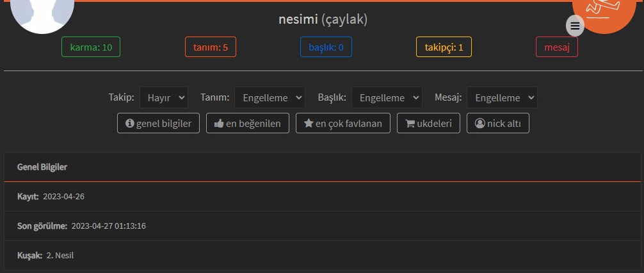Click the info icon for genel bilgiler

(x=130, y=123)
